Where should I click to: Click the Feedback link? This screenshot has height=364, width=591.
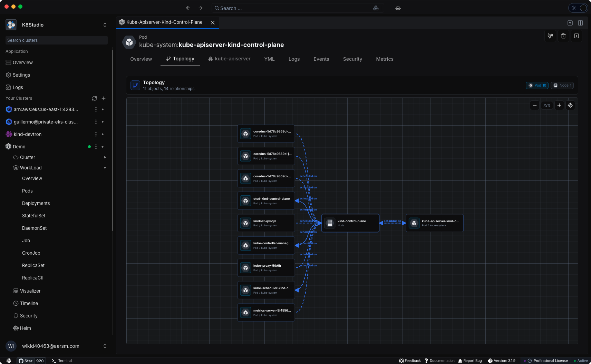coord(410,361)
